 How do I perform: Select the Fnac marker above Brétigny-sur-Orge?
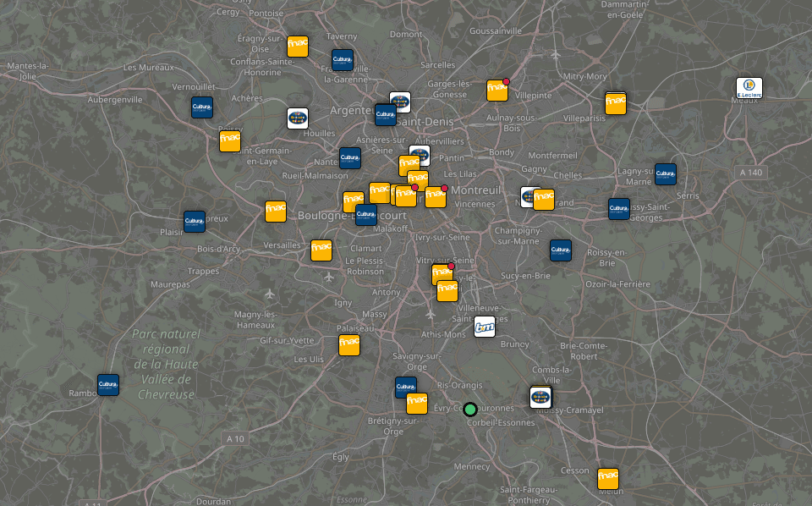tap(417, 404)
